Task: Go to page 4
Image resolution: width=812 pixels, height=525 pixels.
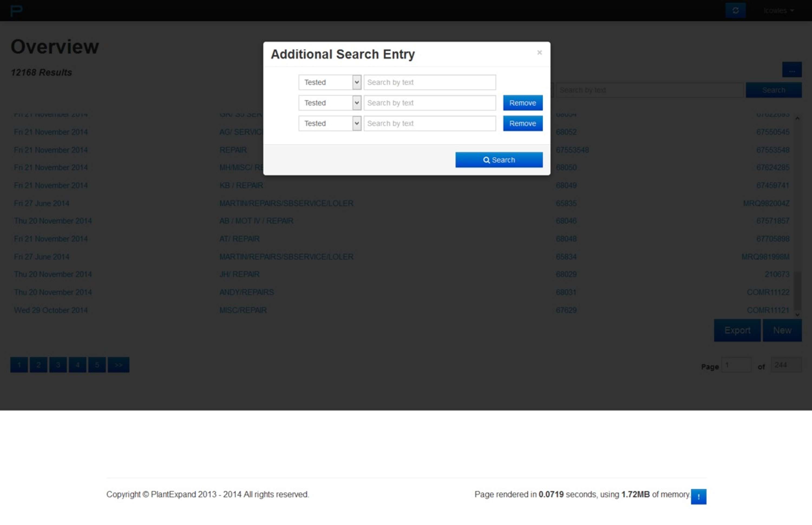Action: 78,365
